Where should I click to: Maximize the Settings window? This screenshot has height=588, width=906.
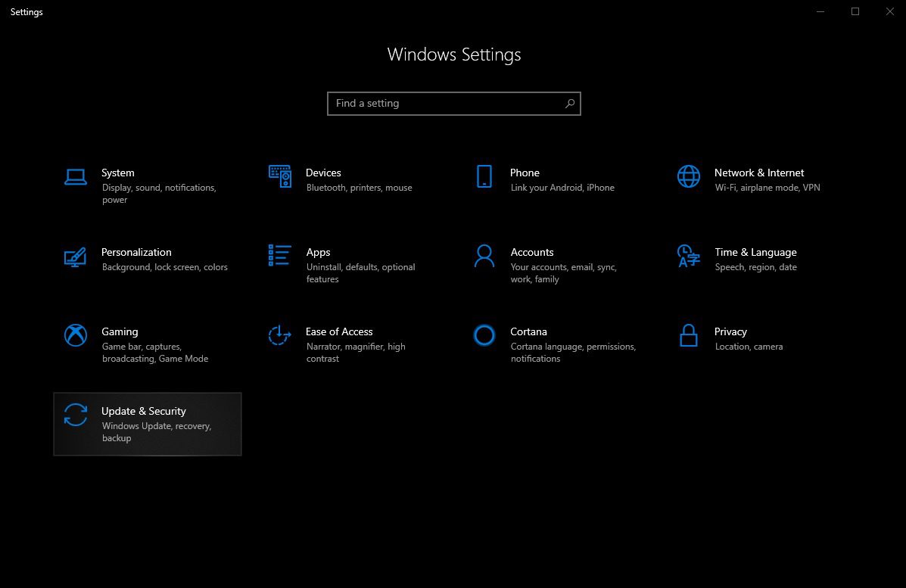coord(855,11)
